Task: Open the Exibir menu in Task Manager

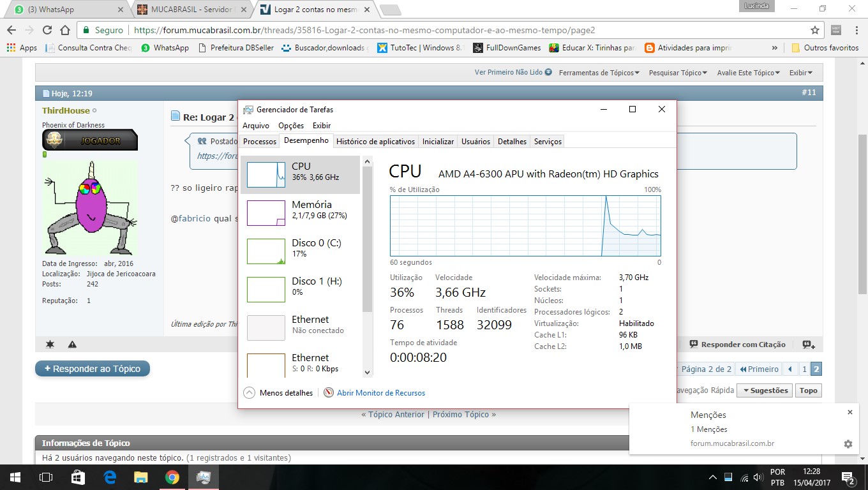Action: coord(322,126)
